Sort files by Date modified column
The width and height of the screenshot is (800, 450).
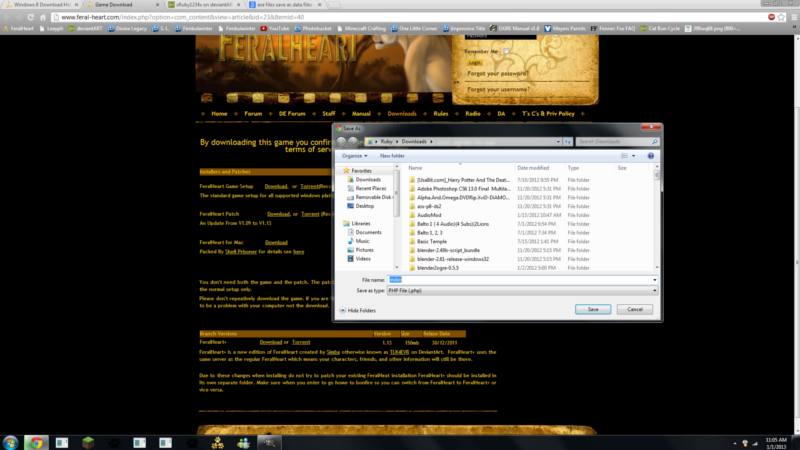(x=533, y=168)
